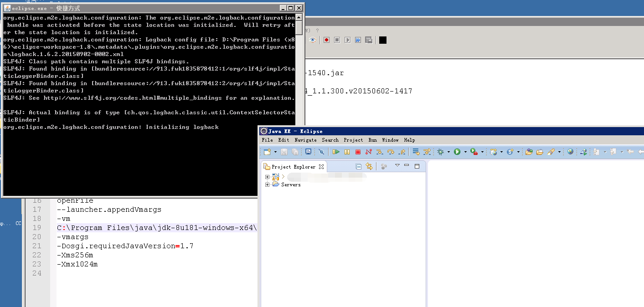Minimize the Project Explorer view
This screenshot has width=644, height=307.
click(407, 165)
